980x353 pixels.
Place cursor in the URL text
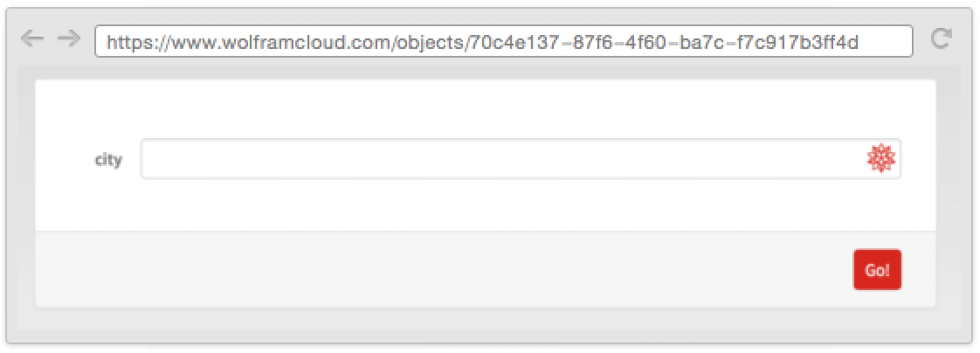pos(482,42)
